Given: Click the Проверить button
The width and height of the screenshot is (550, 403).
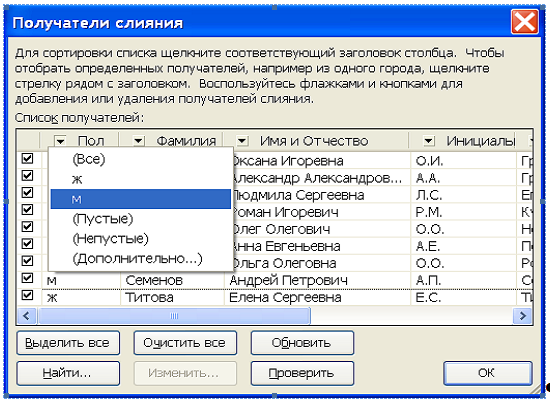Looking at the screenshot, I should tap(302, 373).
